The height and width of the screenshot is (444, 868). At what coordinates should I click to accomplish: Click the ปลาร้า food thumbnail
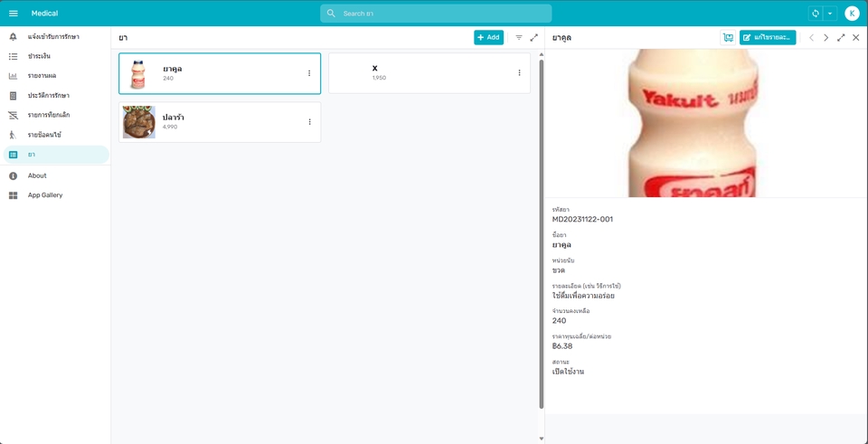click(139, 122)
